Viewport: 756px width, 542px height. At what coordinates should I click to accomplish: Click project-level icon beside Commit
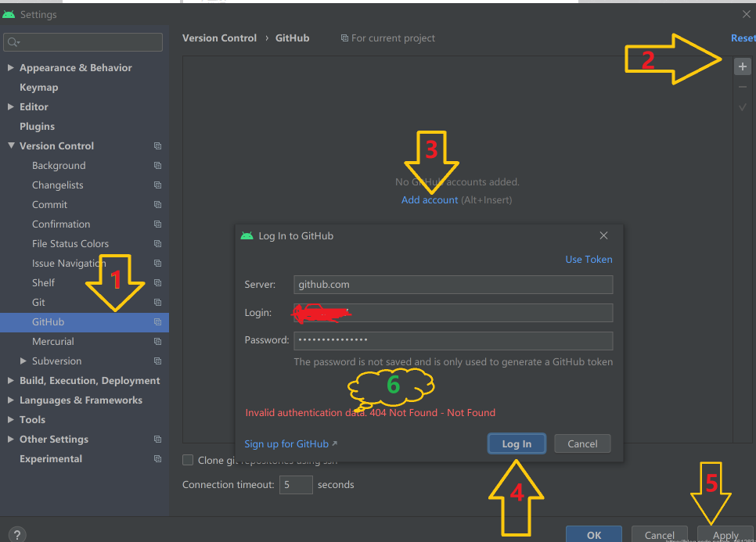pyautogui.click(x=157, y=204)
